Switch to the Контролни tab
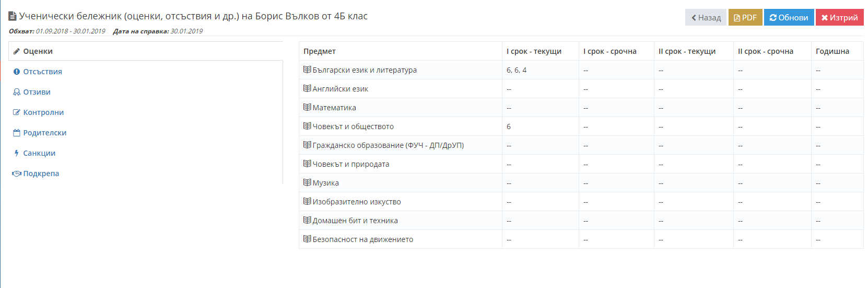 pyautogui.click(x=43, y=112)
